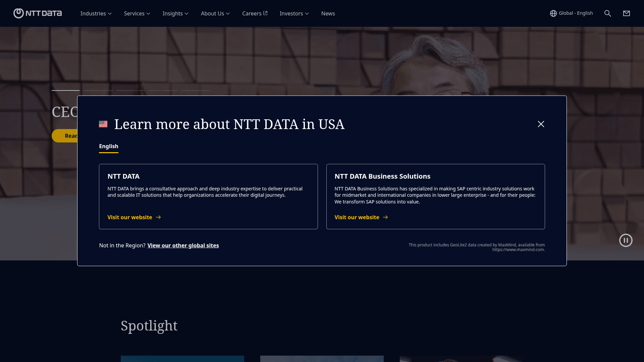Visit the NTT DATA Business Solutions website
Image resolution: width=644 pixels, height=362 pixels.
pos(357,217)
